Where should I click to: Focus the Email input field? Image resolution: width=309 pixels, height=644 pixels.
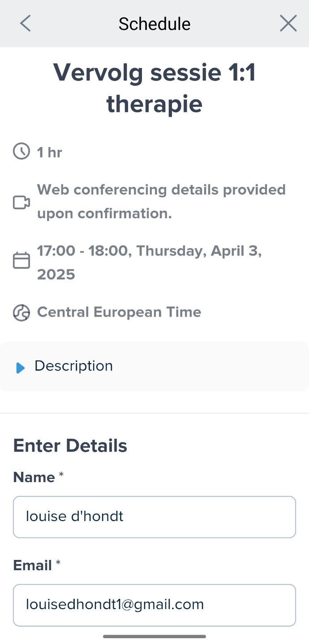click(x=154, y=605)
